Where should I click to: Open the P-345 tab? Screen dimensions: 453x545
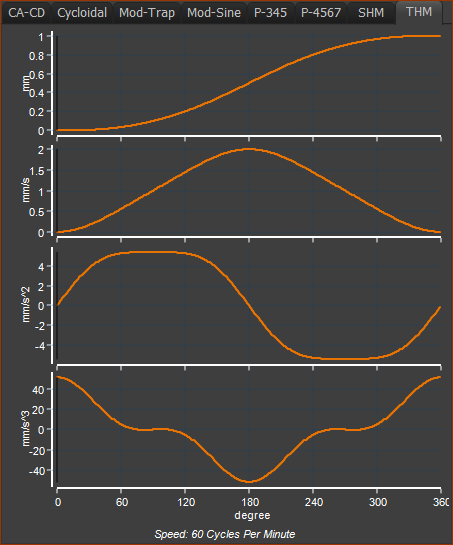coord(270,13)
